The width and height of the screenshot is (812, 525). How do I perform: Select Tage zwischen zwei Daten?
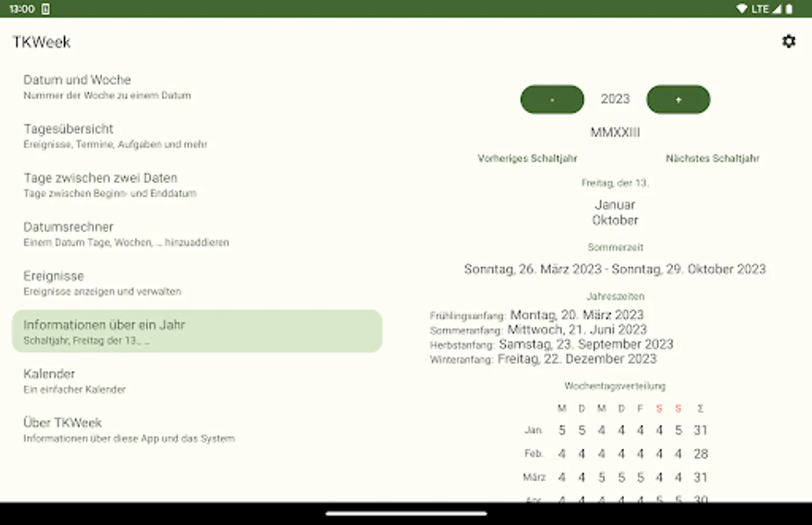coord(197,184)
